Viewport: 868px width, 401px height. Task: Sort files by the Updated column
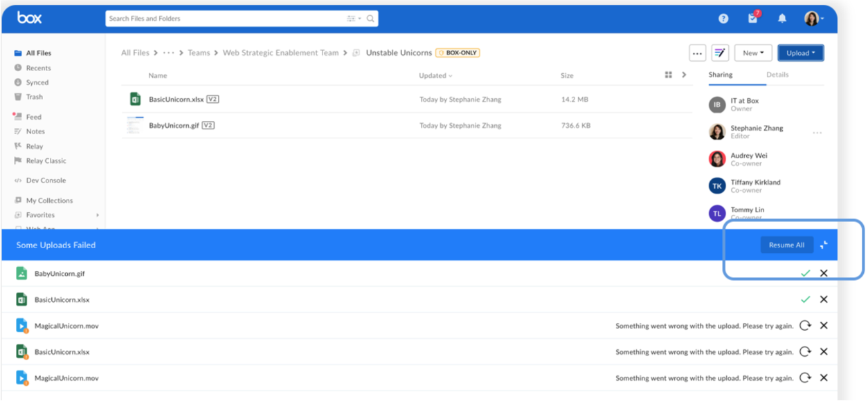pos(435,75)
